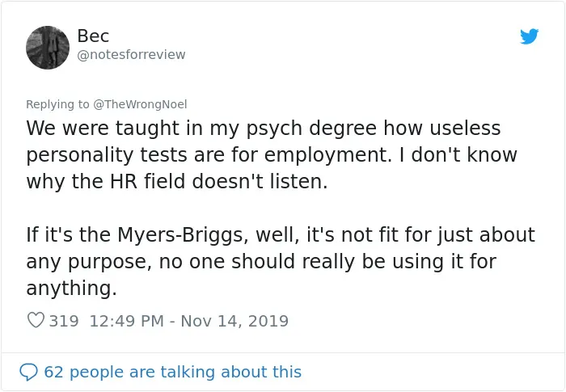
Task: Click the number 62 in footer
Action: pos(53,372)
